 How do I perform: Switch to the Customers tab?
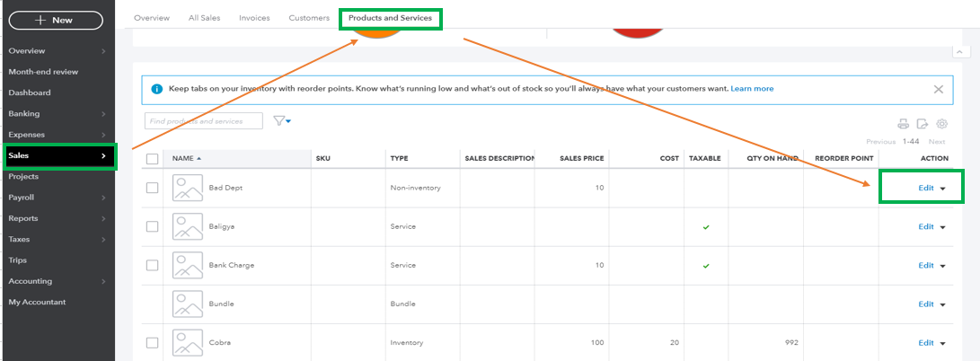(309, 18)
